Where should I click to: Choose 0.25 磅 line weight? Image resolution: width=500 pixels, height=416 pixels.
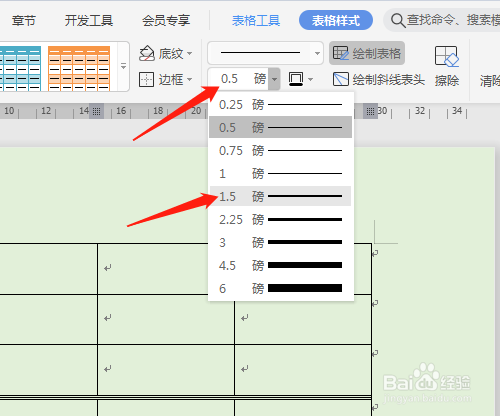coord(280,105)
